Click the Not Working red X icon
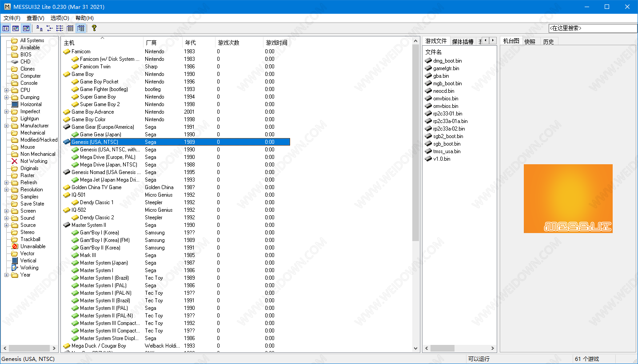The image size is (638, 364). coord(14,161)
